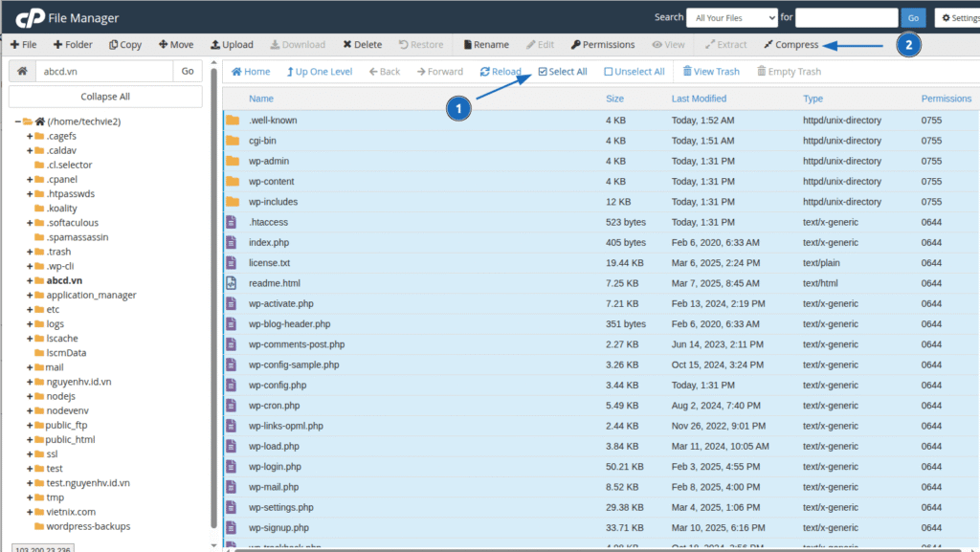Sort files by Size column header

[614, 99]
